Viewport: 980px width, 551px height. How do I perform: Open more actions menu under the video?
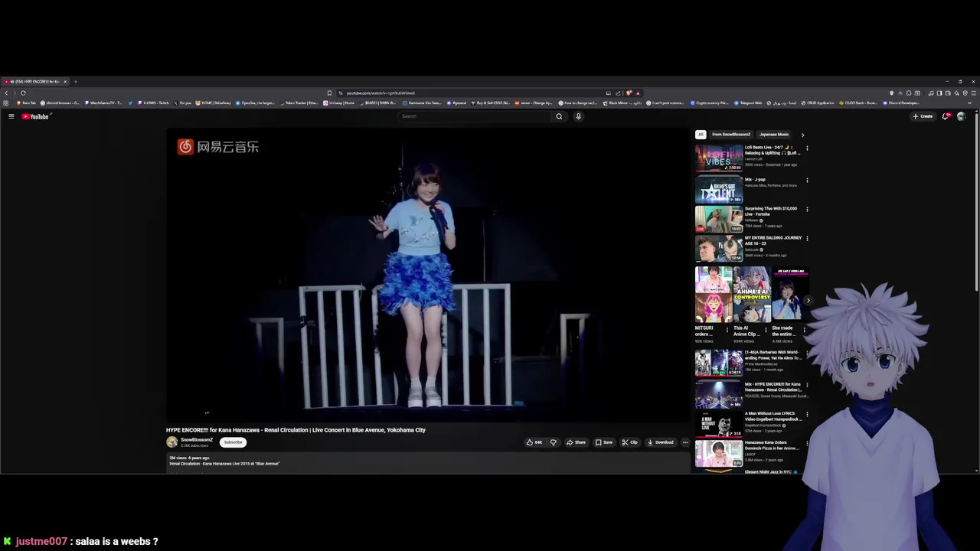tap(685, 442)
